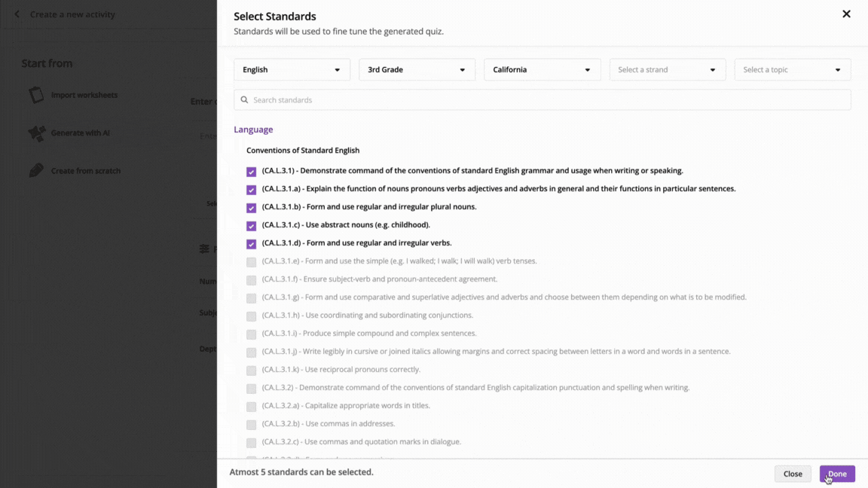This screenshot has height=488, width=868.
Task: Open the English subject dropdown
Action: point(292,70)
